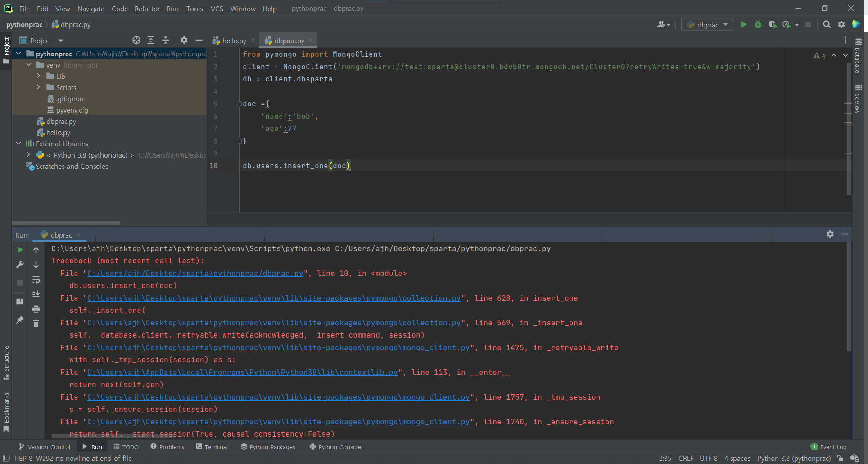Viewport: 868px width, 464px height.
Task: Toggle scroll to end in Run console
Action: [36, 294]
